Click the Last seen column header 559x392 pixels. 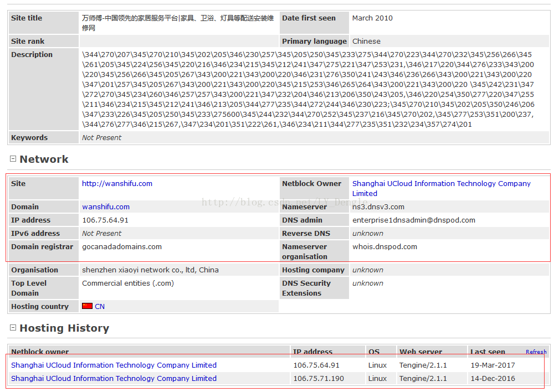point(488,352)
